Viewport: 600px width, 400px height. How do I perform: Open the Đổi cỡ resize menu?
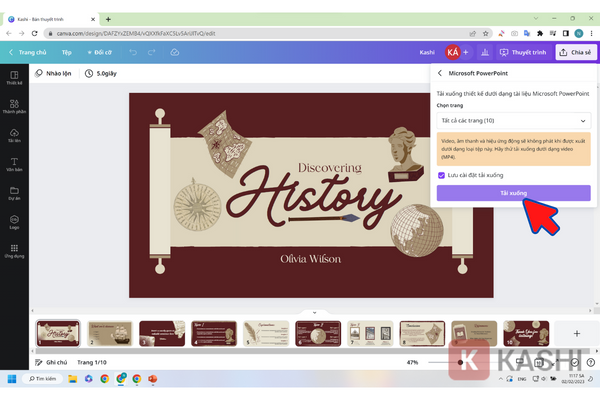(x=99, y=52)
